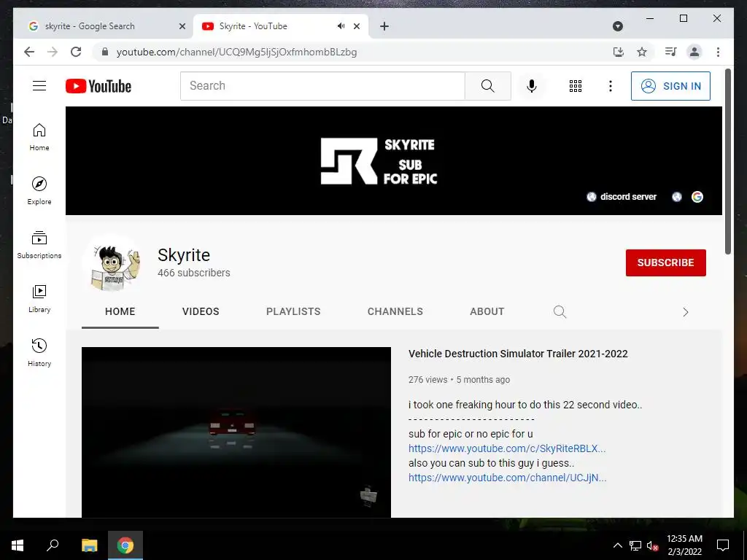Viewport: 747px width, 560px height.
Task: Open History in the sidebar
Action: pos(39,352)
